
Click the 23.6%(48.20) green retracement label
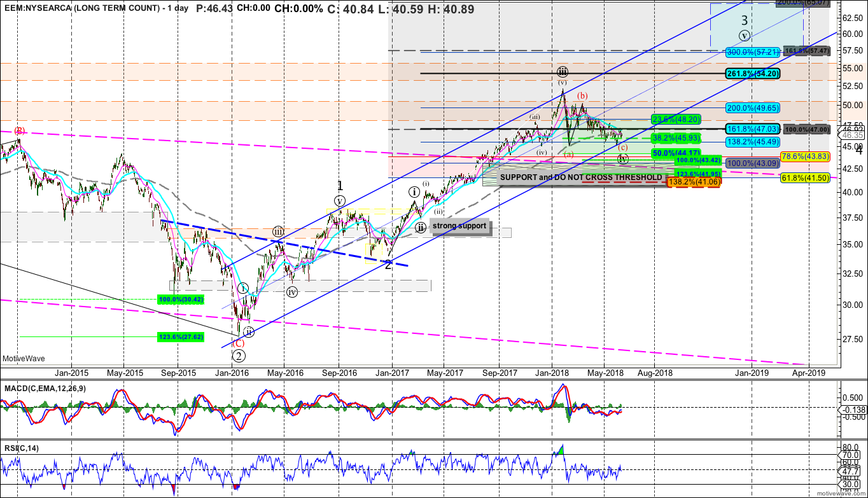pos(676,119)
